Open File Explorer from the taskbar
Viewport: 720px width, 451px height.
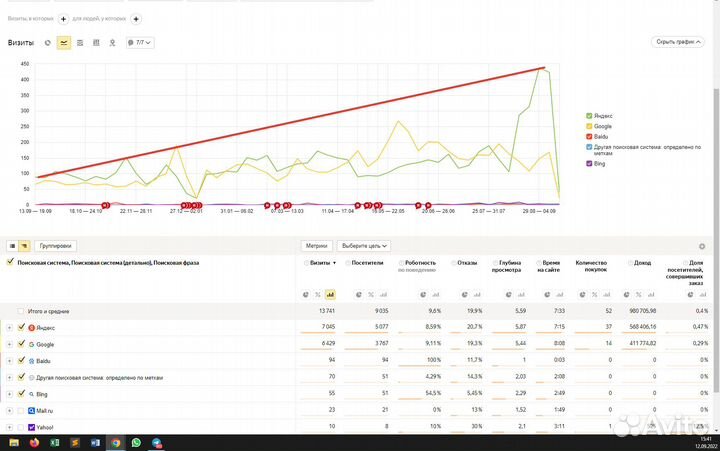click(x=14, y=443)
